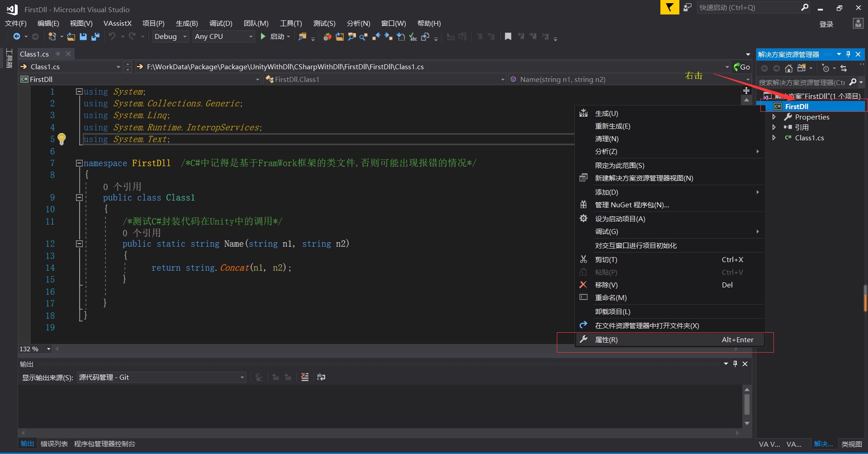The width and height of the screenshot is (868, 454).
Task: Start debugging with the green play icon
Action: click(263, 37)
